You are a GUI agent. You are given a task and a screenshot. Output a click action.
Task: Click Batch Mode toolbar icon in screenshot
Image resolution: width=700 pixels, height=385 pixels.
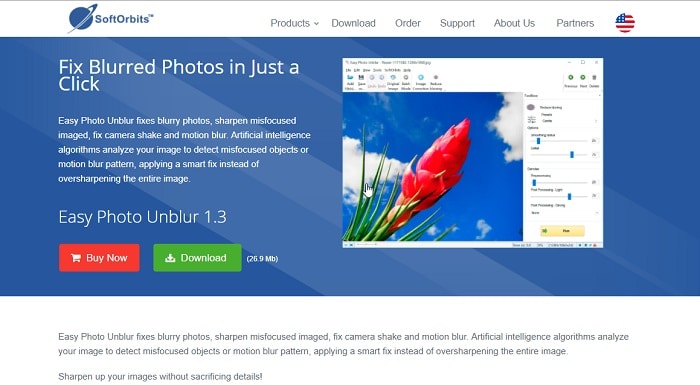pyautogui.click(x=406, y=78)
